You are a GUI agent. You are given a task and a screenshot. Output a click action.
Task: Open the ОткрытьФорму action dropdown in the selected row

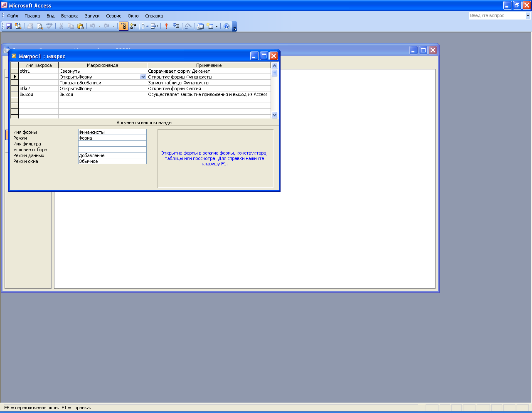pyautogui.click(x=143, y=77)
